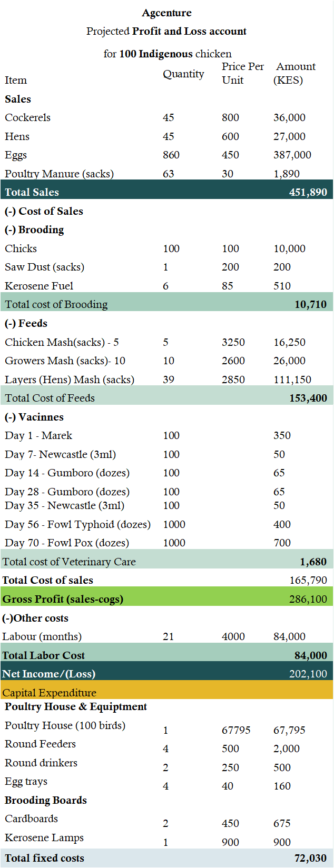Select the Total Cost of Feeds value 153,400

(308, 398)
